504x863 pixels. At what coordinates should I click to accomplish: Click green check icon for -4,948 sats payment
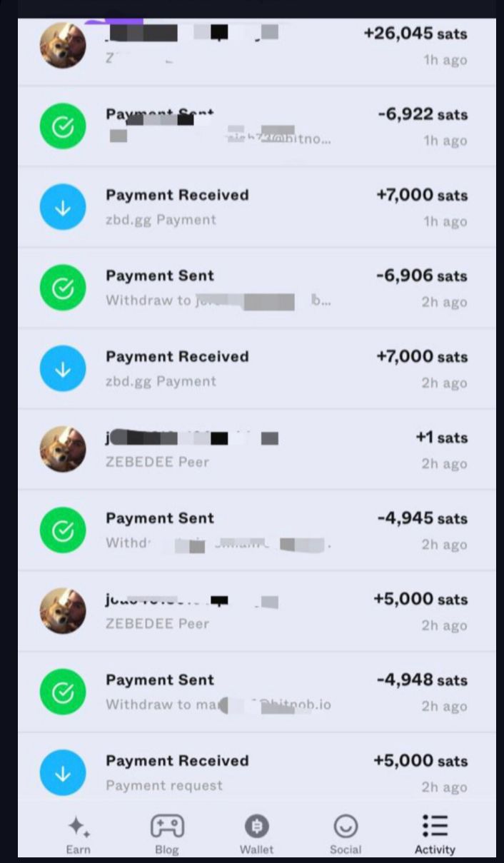[x=63, y=692]
